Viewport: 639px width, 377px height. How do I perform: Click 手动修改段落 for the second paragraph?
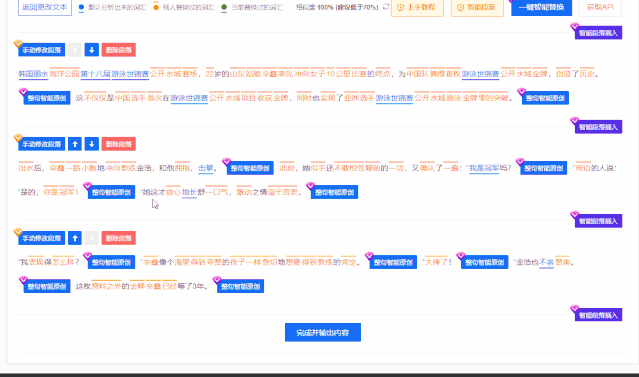pyautogui.click(x=42, y=144)
